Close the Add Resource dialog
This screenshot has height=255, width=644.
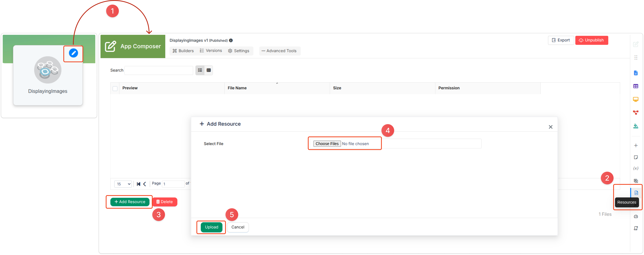tap(551, 127)
